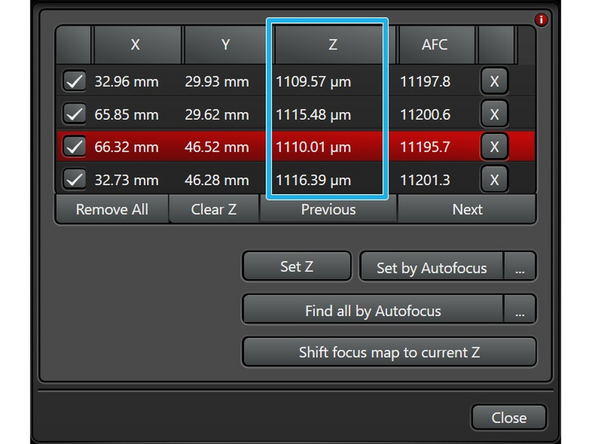Go to Previous focus point
The width and height of the screenshot is (592, 444).
point(328,210)
